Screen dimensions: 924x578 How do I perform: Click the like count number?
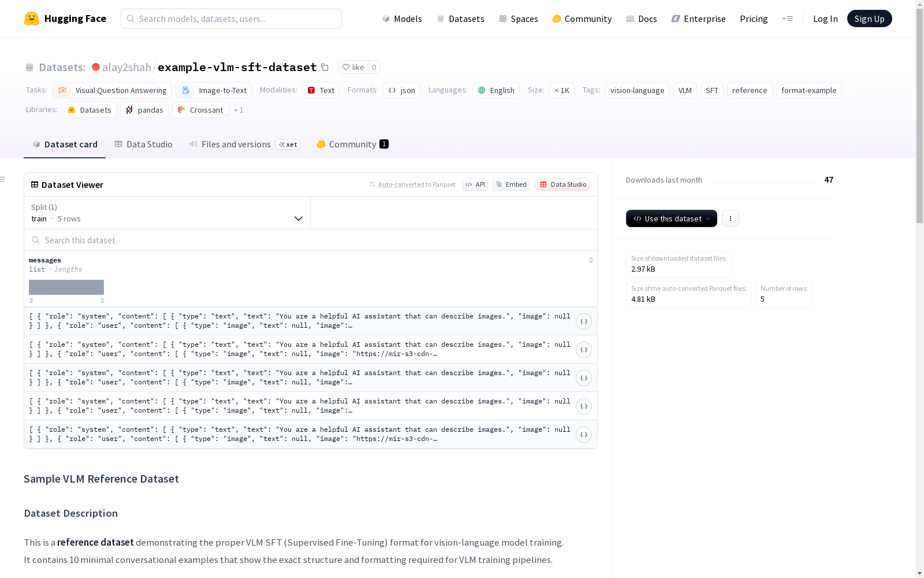(x=374, y=67)
